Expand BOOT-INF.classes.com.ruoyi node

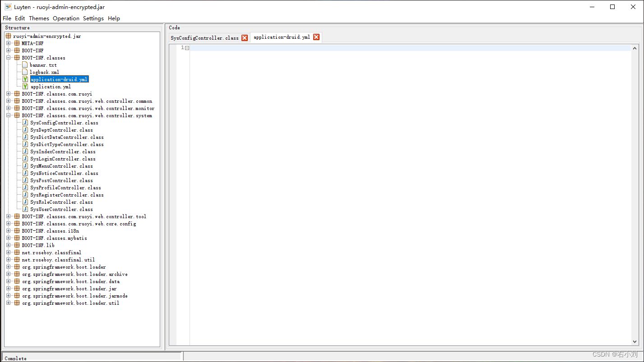coord(8,94)
